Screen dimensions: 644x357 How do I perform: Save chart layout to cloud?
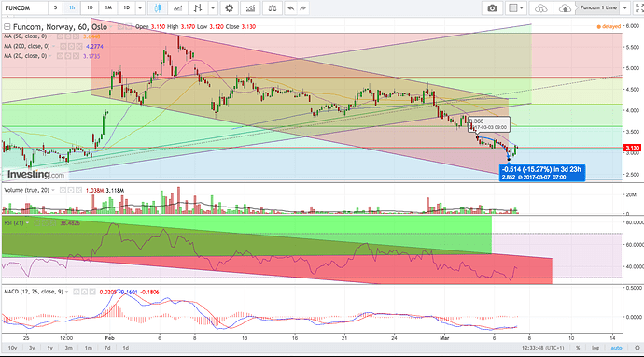coord(566,7)
